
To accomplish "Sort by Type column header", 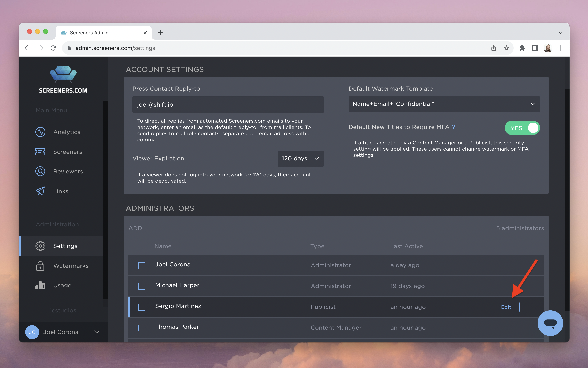I will pos(317,246).
